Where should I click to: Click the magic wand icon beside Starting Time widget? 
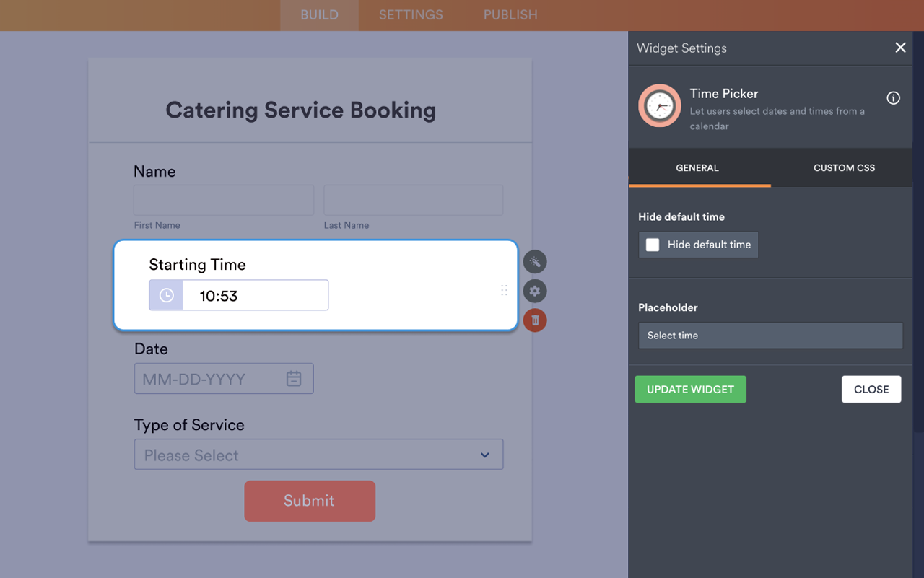point(534,261)
